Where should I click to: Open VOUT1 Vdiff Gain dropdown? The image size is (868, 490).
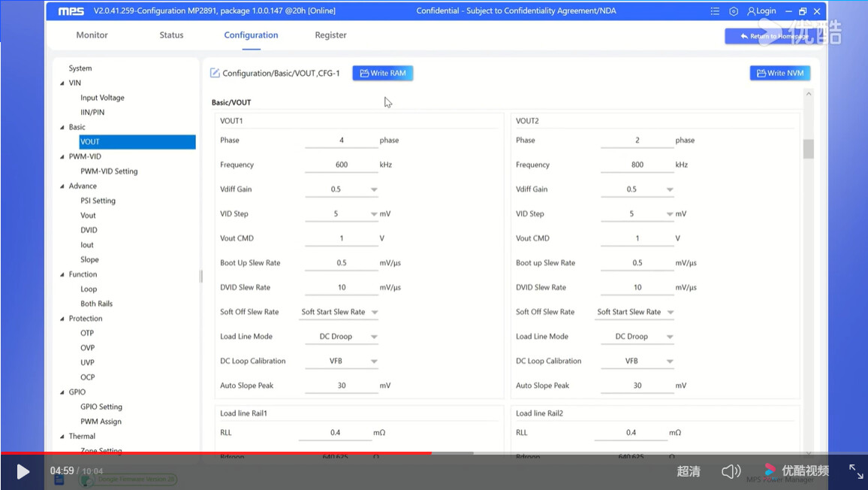pyautogui.click(x=373, y=189)
